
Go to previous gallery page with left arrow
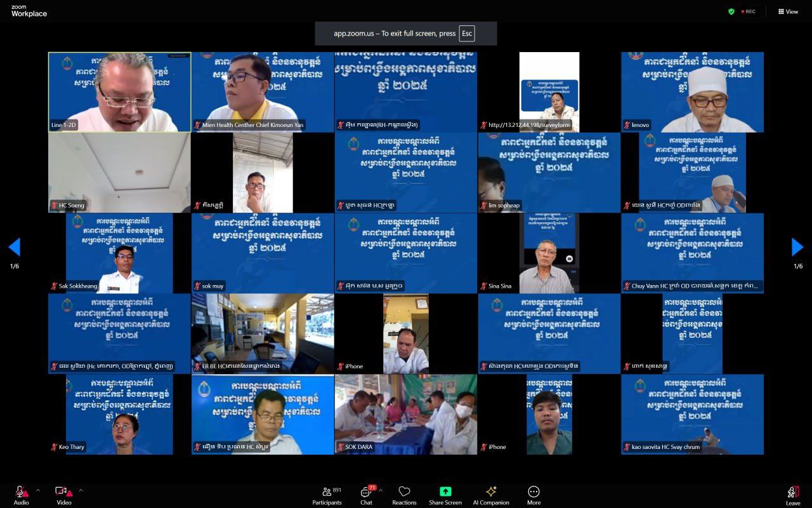[14, 247]
